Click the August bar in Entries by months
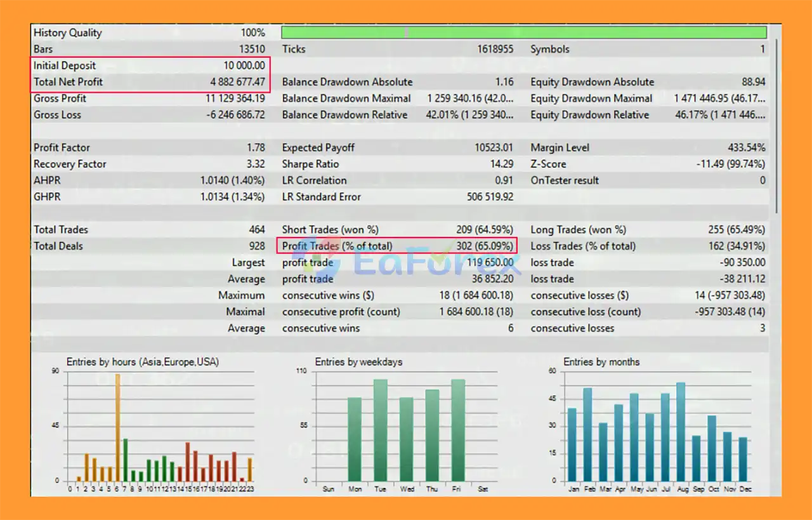 click(x=681, y=432)
